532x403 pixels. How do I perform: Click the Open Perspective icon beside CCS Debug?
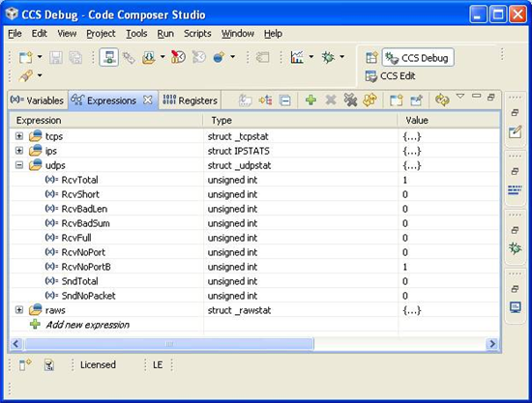click(x=371, y=58)
